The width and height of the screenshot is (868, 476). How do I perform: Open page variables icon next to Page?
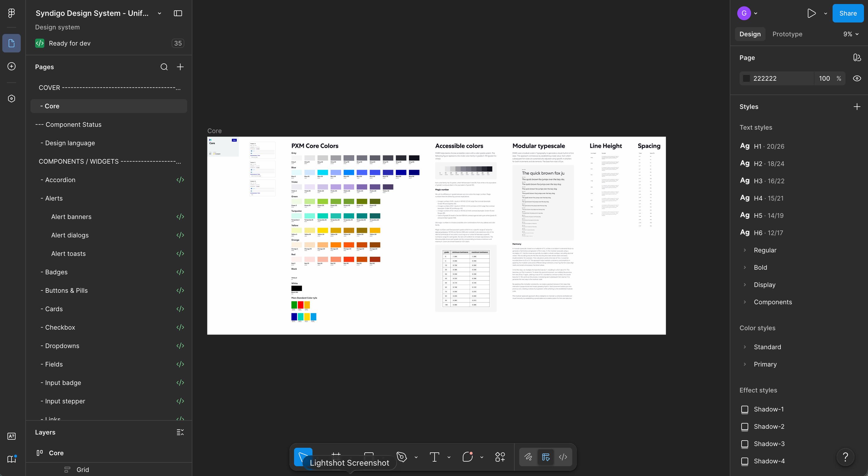tap(857, 58)
